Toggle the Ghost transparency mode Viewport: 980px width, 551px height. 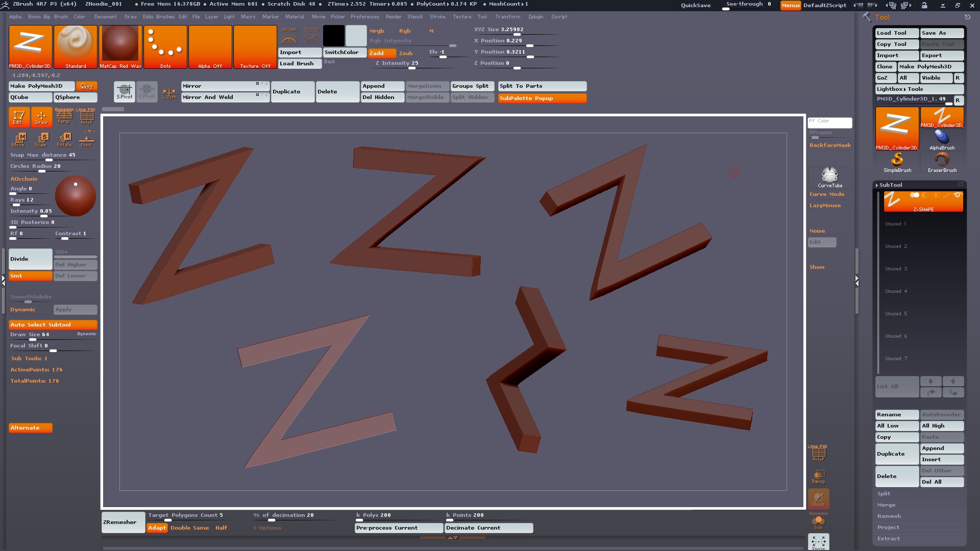click(x=818, y=498)
